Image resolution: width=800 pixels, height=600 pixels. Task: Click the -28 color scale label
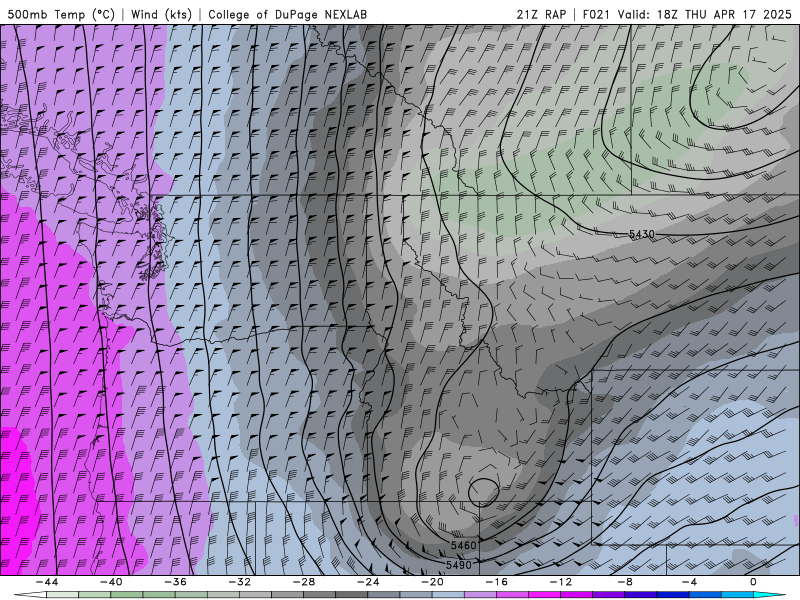pyautogui.click(x=304, y=582)
